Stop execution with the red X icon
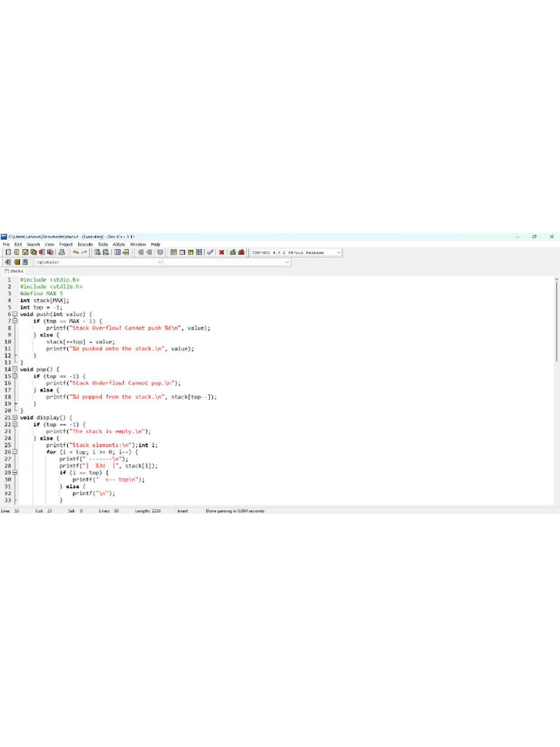This screenshot has height=747, width=560. click(x=221, y=252)
